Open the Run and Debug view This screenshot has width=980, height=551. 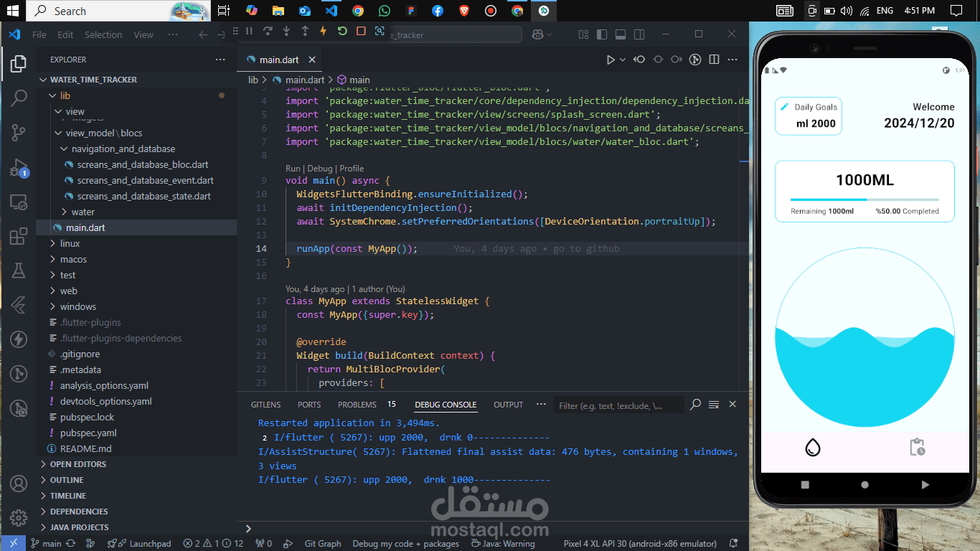tap(19, 169)
